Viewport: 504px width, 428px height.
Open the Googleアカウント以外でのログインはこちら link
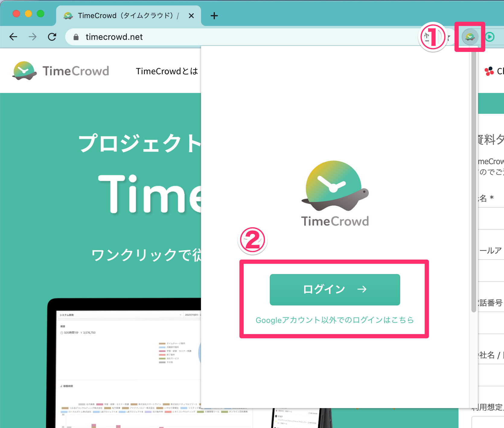334,320
